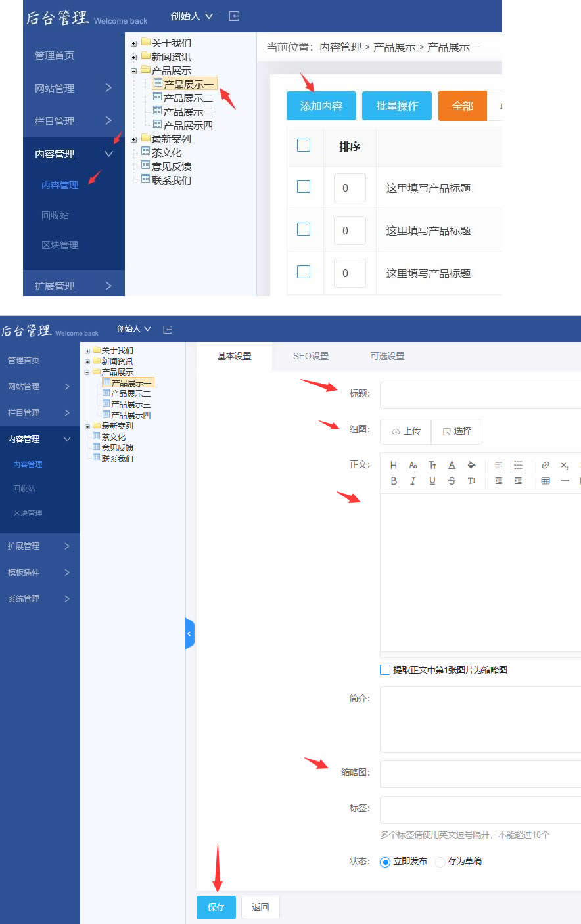This screenshot has width=581, height=924.
Task: Insert a table into the body editor
Action: tap(545, 481)
